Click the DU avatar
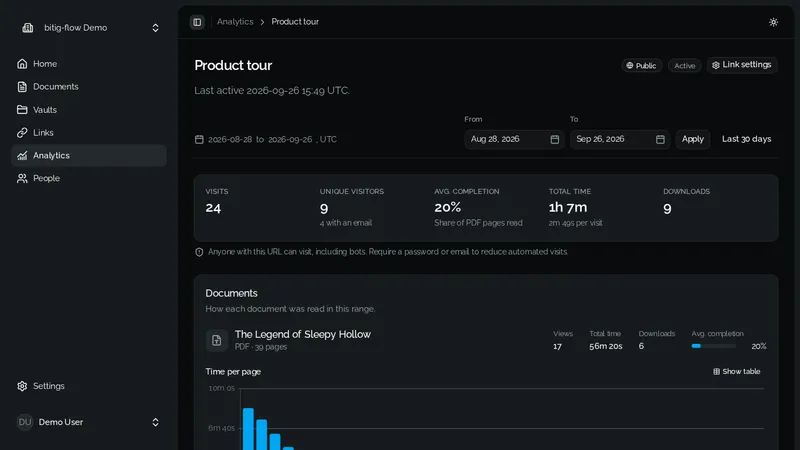Screen dimensions: 800x450 (x=24, y=422)
